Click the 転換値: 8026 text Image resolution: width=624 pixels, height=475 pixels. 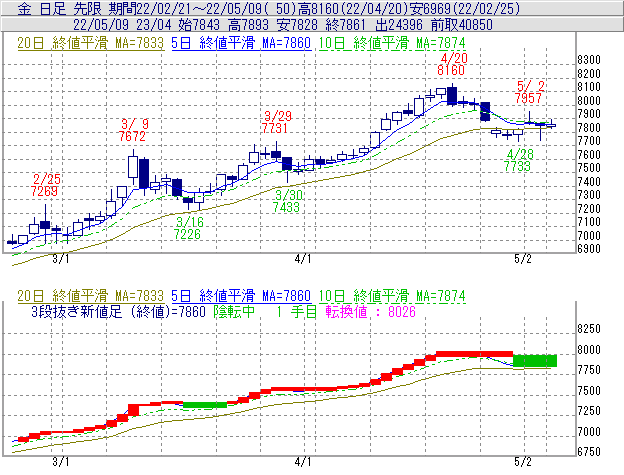click(370, 311)
